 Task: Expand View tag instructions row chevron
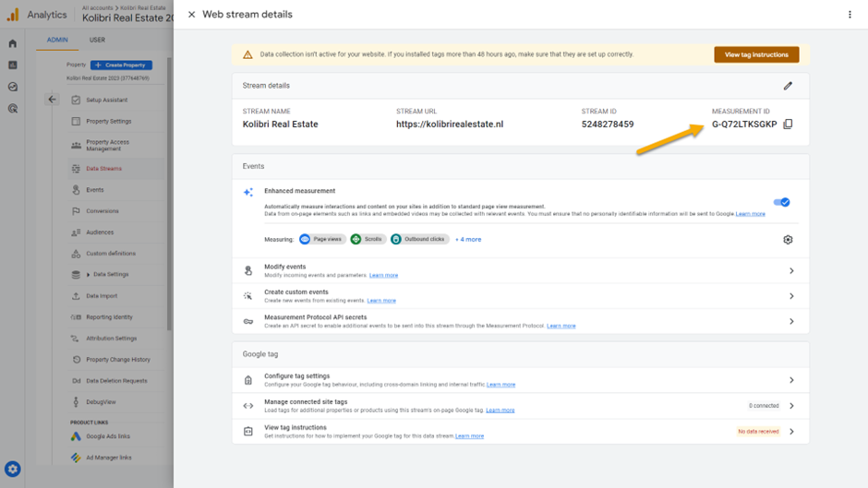pyautogui.click(x=791, y=432)
